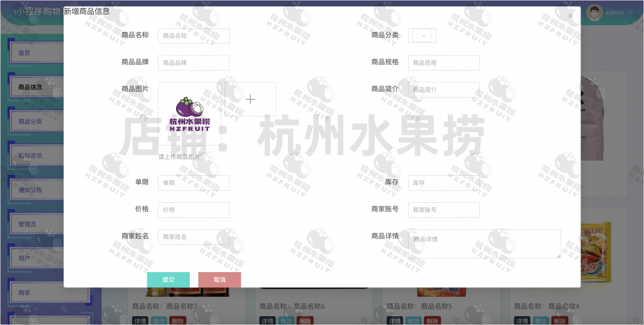Click 修改 button for 商品名称7
This screenshot has width=644, height=325.
158,321
